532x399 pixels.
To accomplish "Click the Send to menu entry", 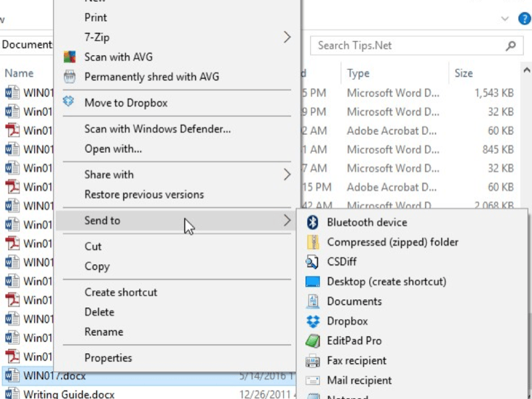I will click(176, 221).
